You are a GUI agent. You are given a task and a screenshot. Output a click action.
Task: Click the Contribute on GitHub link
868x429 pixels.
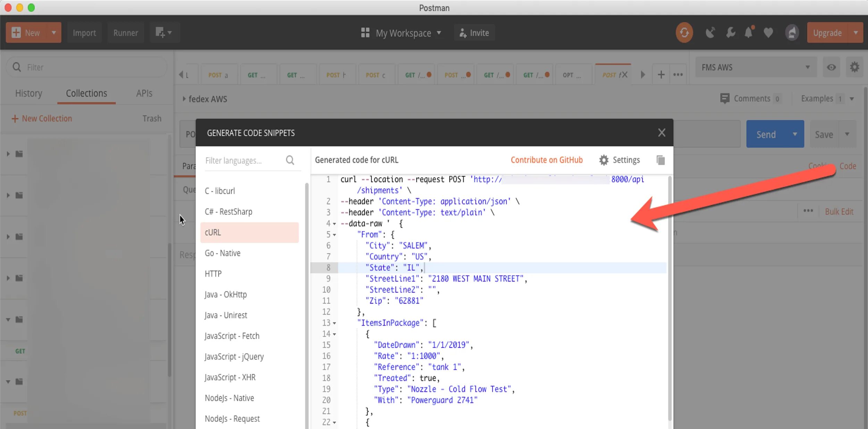(546, 160)
